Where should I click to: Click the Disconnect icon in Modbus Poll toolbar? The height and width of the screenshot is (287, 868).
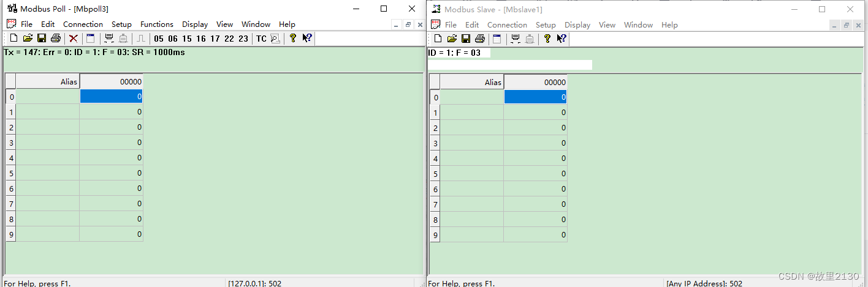(x=123, y=39)
